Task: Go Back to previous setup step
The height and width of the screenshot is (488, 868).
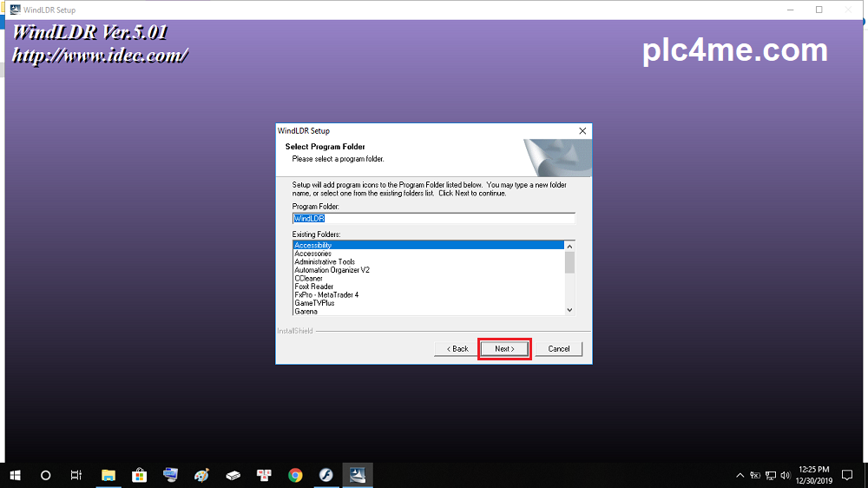Action: (x=457, y=349)
